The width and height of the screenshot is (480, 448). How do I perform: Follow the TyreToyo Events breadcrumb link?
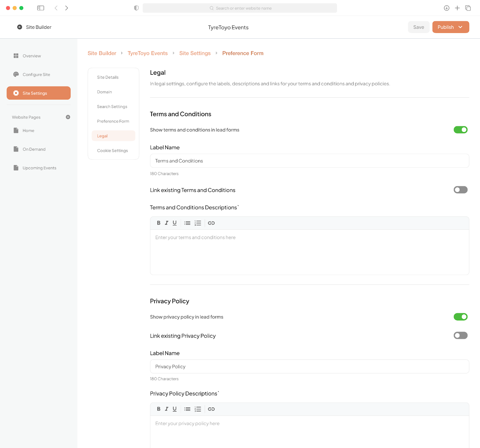coord(148,53)
